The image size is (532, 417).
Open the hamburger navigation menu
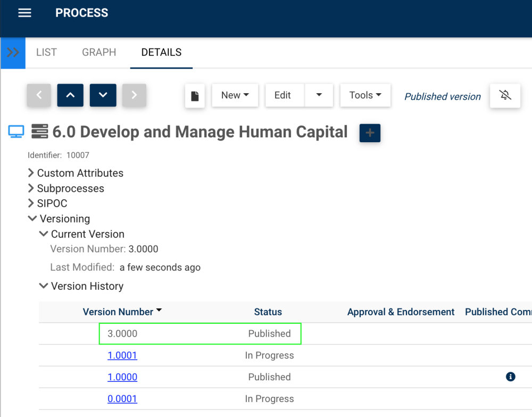click(x=25, y=13)
